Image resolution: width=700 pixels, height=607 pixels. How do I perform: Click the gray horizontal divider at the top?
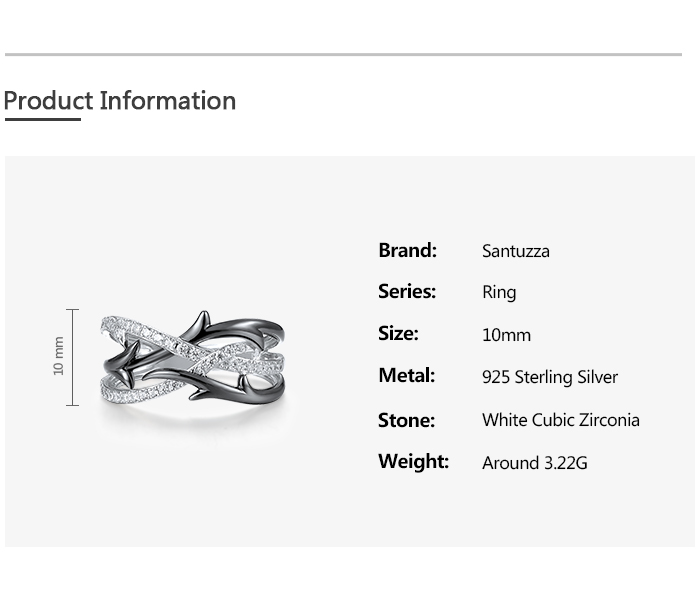pos(343,54)
